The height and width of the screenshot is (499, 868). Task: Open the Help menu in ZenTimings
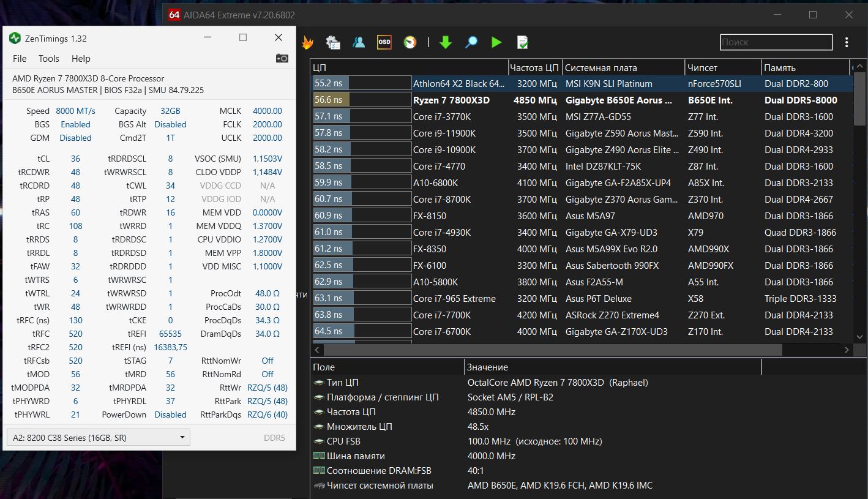point(81,59)
